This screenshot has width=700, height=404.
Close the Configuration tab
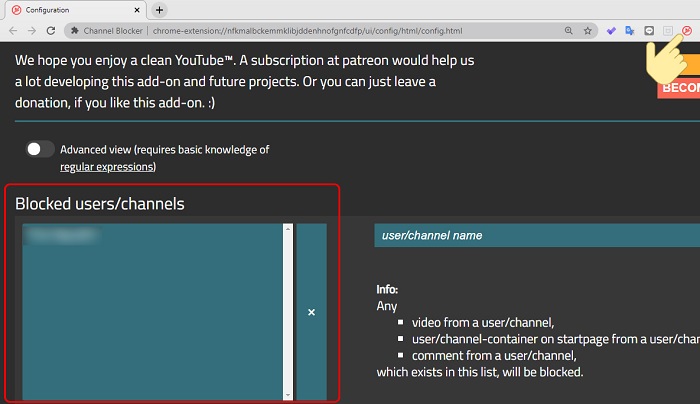coord(132,10)
